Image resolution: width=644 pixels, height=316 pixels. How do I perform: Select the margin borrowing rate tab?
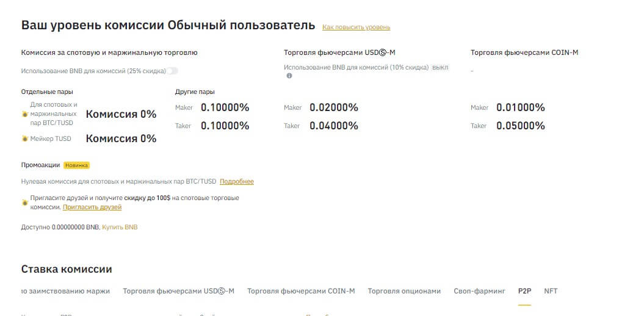coord(65,291)
